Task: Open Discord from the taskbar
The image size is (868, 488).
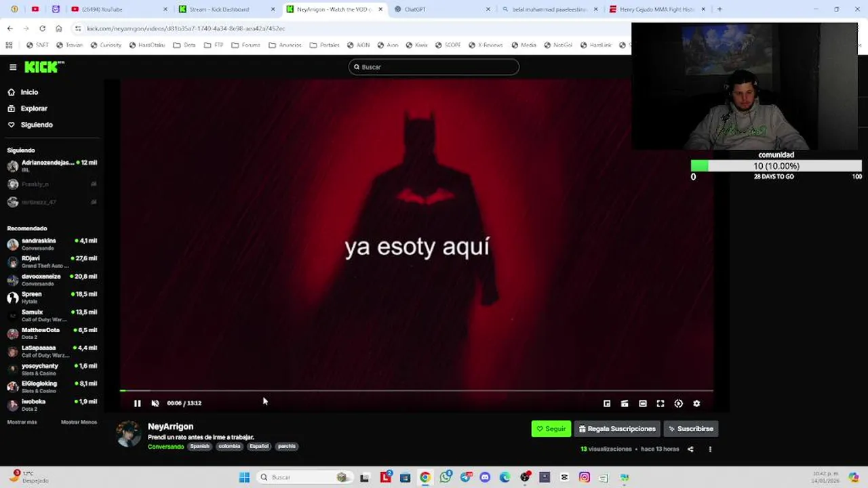Action: click(x=485, y=477)
